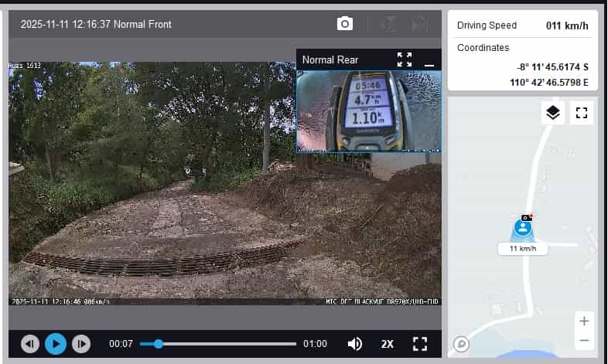This screenshot has width=608, height=364.
Task: Zoom in on the map
Action: tap(584, 321)
